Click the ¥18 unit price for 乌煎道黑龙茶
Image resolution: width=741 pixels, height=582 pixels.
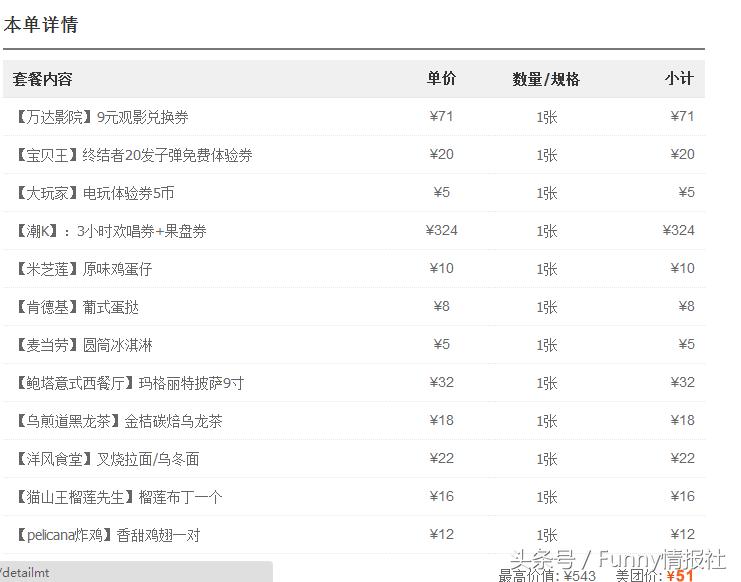pos(441,420)
